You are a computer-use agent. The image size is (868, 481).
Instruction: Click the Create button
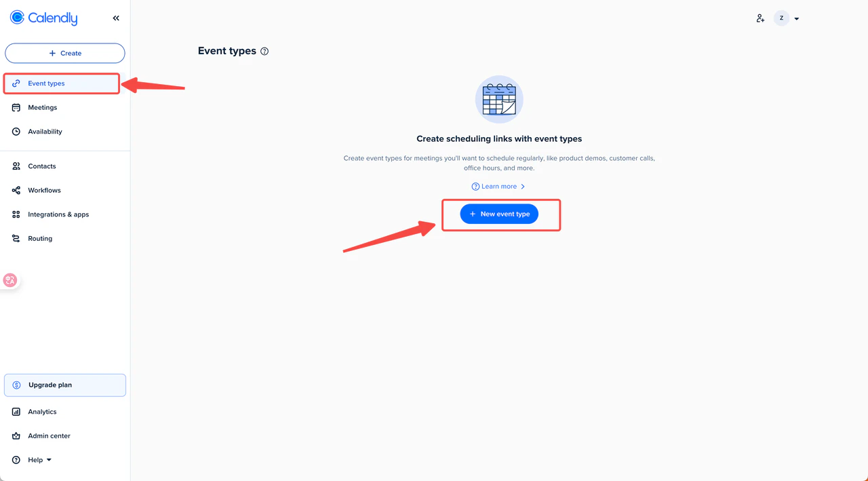click(x=65, y=53)
